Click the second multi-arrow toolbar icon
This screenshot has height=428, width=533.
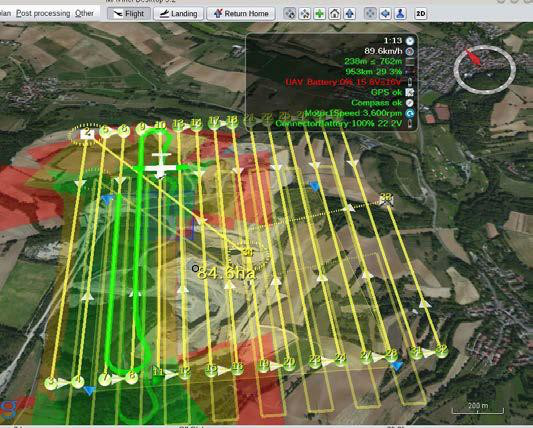tap(305, 14)
